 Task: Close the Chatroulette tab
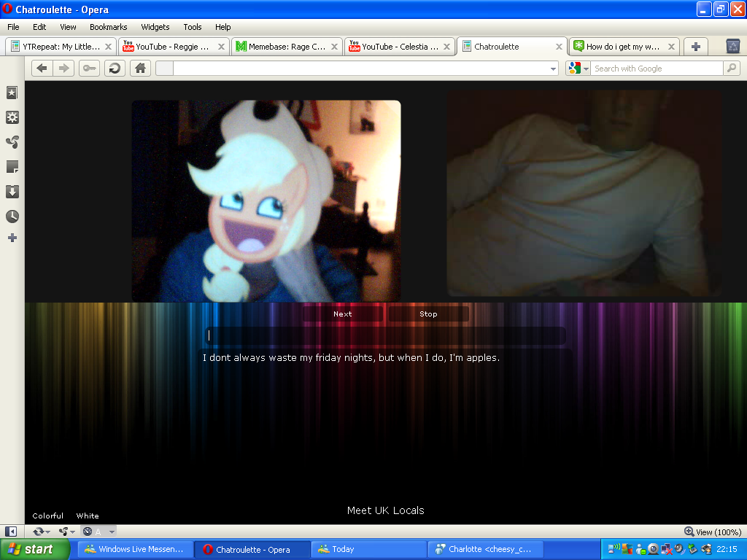560,47
